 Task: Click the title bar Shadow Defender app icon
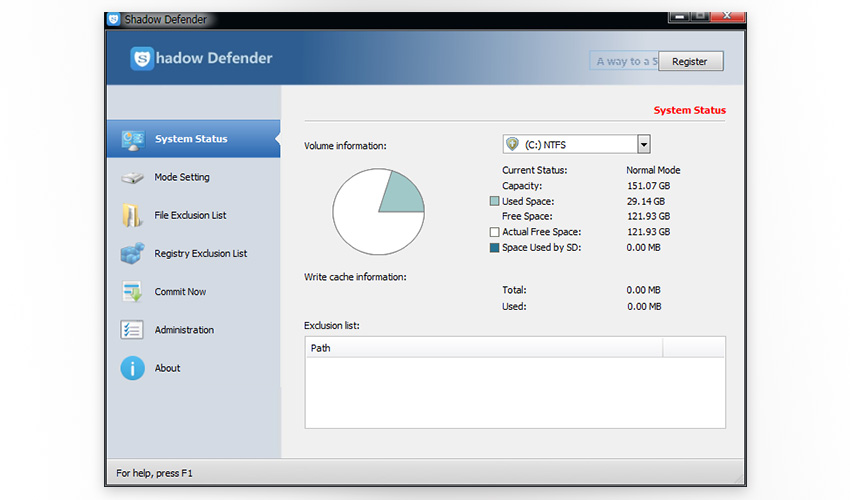(x=113, y=20)
